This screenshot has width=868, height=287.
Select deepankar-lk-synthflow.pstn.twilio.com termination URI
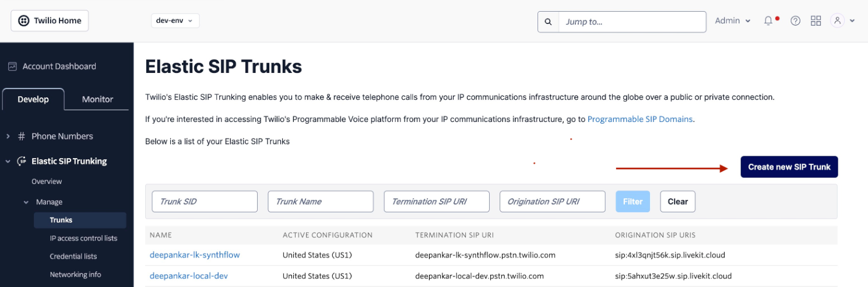pos(485,255)
